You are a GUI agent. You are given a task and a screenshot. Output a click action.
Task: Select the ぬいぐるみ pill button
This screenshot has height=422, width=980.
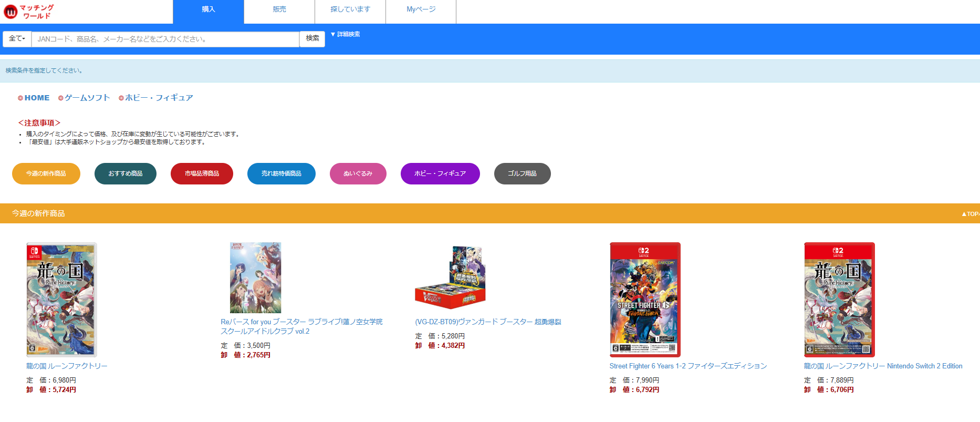358,173
